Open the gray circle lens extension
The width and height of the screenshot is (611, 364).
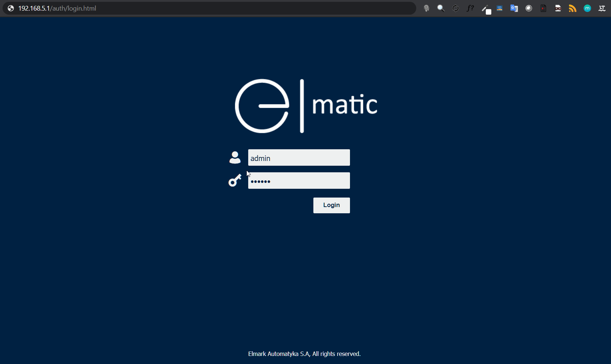tap(529, 8)
